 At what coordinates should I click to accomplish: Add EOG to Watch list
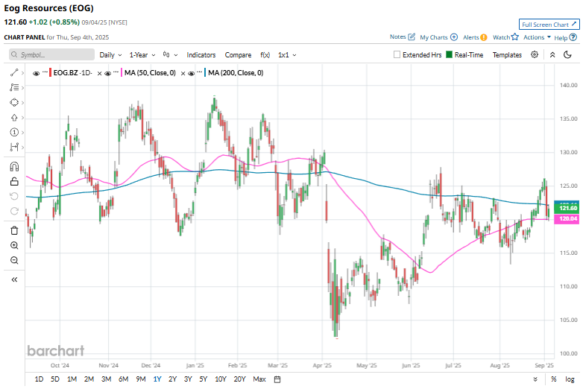tap(505, 37)
